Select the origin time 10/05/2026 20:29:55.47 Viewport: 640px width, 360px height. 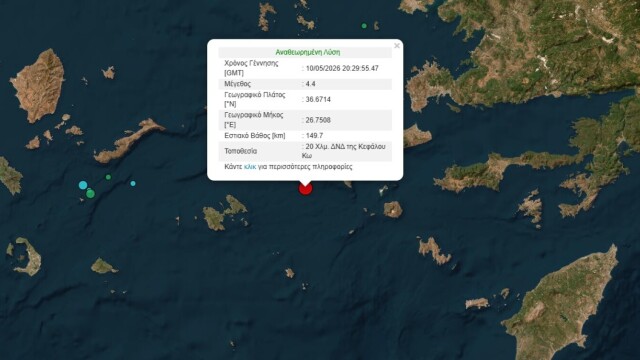tap(342, 68)
